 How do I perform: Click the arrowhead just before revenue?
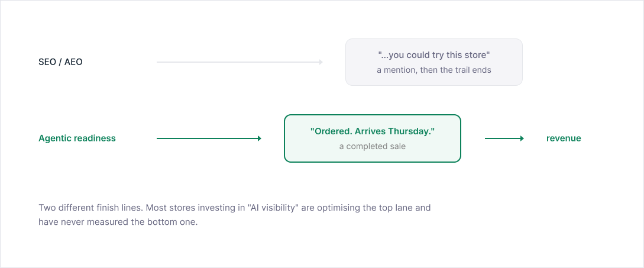(522, 138)
